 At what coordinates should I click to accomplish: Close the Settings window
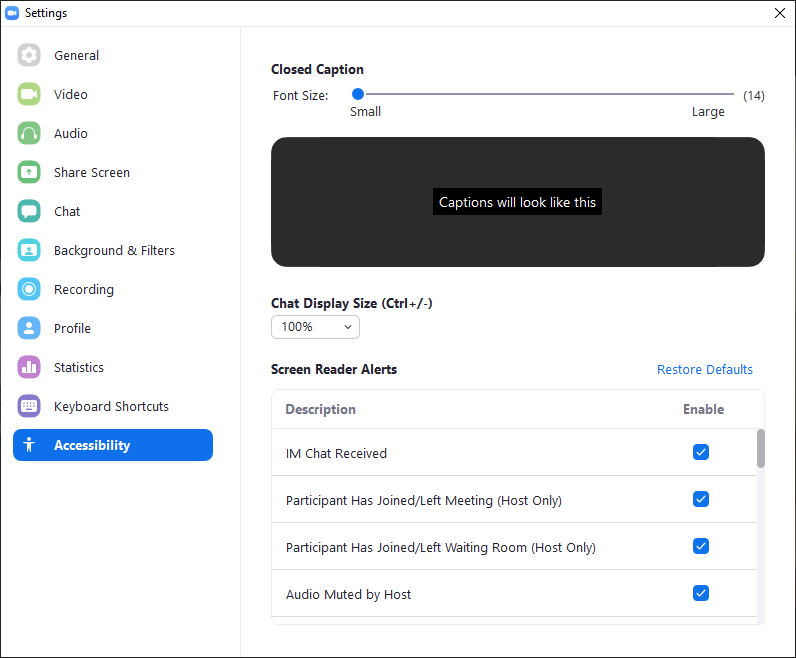coord(779,13)
